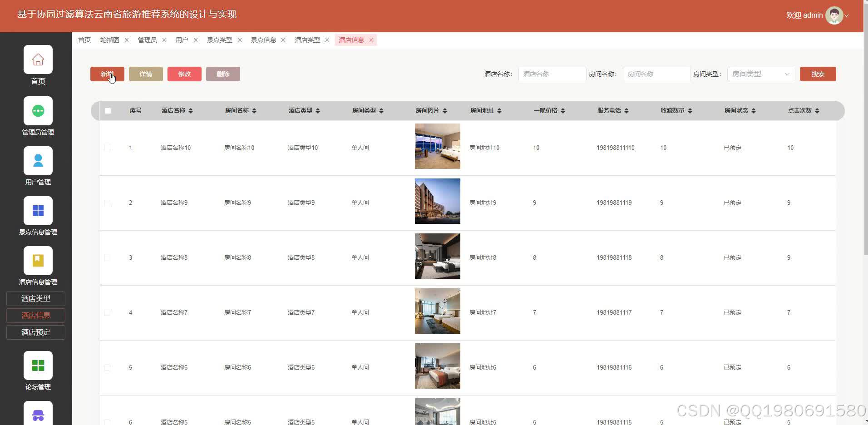Click the 修改 button
The image size is (868, 425).
point(184,74)
